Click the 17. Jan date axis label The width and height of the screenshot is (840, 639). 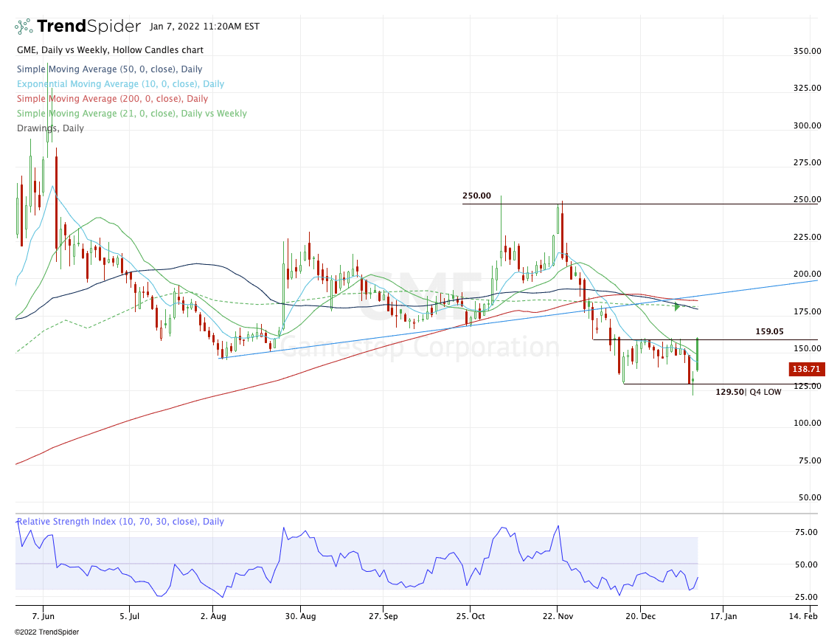point(723,616)
